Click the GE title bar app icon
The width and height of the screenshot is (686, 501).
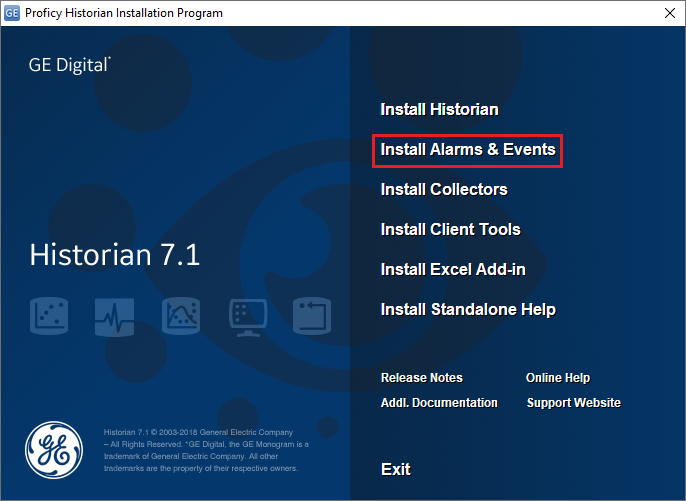(12, 13)
